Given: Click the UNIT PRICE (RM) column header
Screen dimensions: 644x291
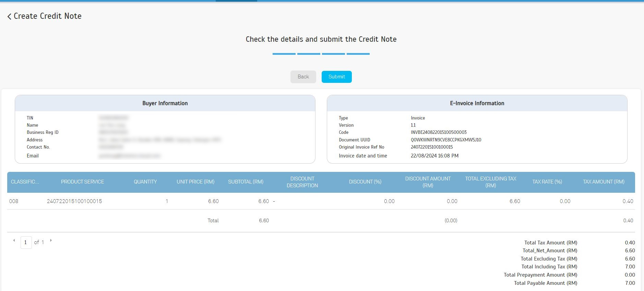Looking at the screenshot, I should (x=195, y=182).
